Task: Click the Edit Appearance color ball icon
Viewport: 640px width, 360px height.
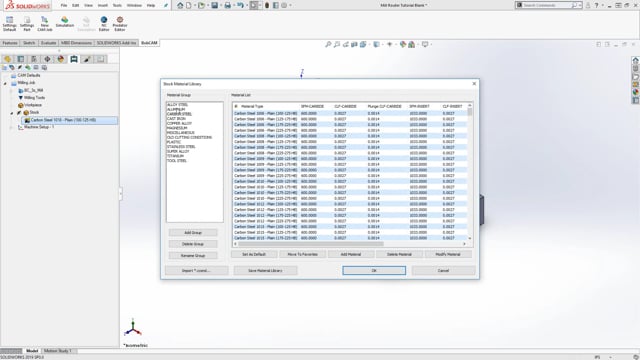Action: coord(403,44)
